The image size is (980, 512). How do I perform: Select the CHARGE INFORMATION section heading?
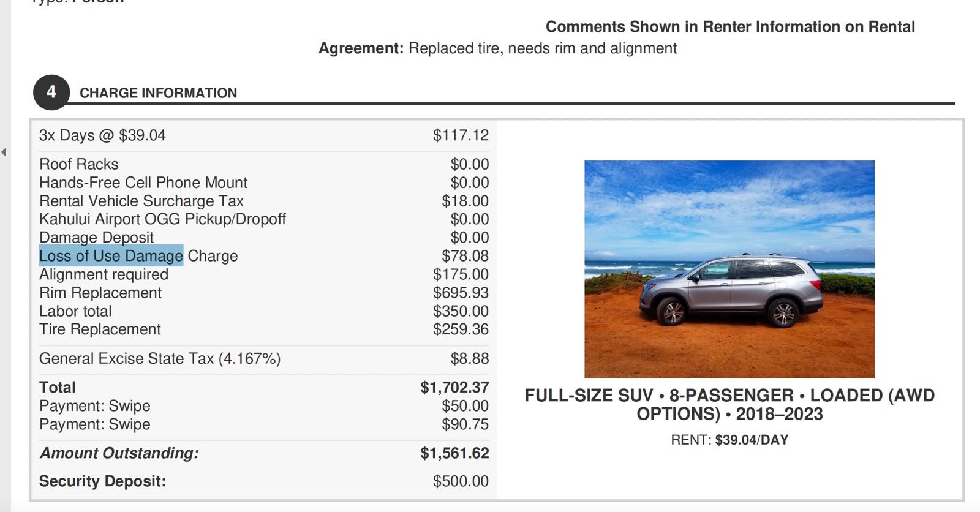[x=158, y=93]
